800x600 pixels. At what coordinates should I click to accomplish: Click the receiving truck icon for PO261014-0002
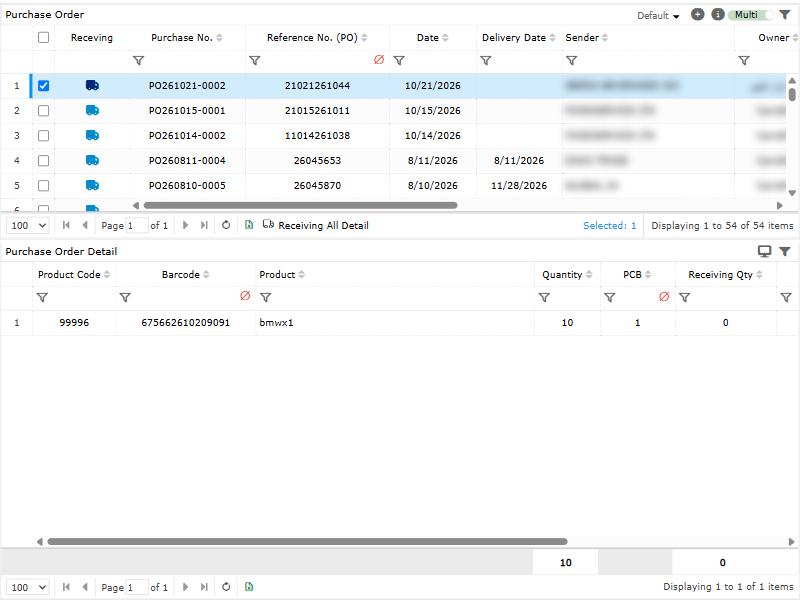(x=92, y=135)
